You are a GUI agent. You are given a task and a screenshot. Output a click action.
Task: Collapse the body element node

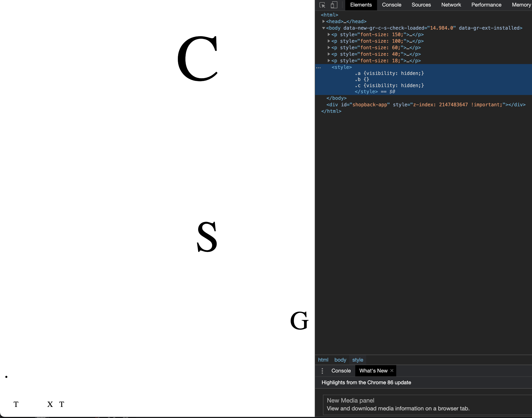point(323,28)
